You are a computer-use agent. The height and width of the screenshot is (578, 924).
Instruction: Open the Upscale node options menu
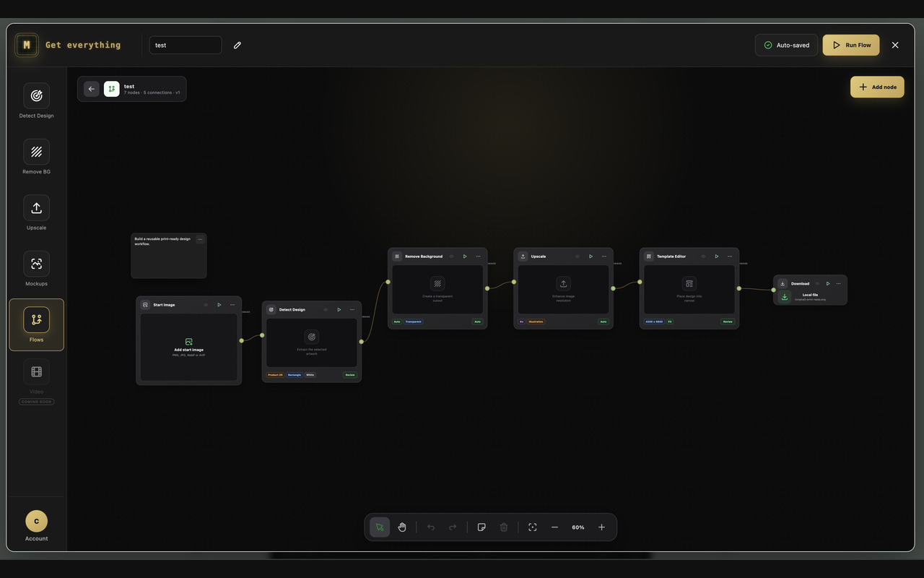(603, 256)
